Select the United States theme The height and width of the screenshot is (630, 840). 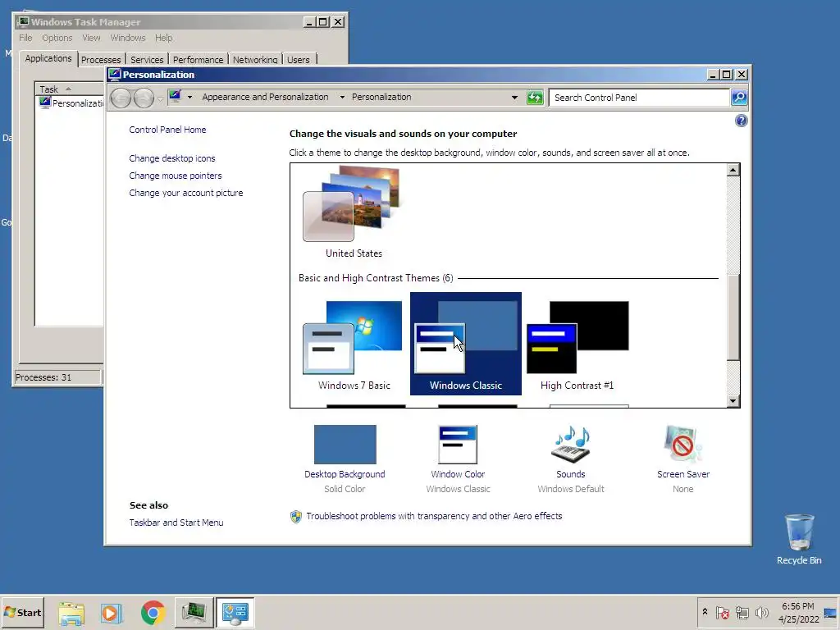pyautogui.click(x=354, y=213)
